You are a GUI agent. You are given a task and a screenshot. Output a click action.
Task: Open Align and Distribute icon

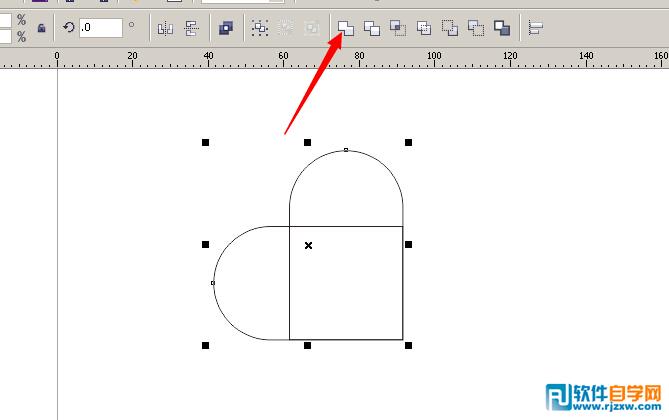pos(535,28)
